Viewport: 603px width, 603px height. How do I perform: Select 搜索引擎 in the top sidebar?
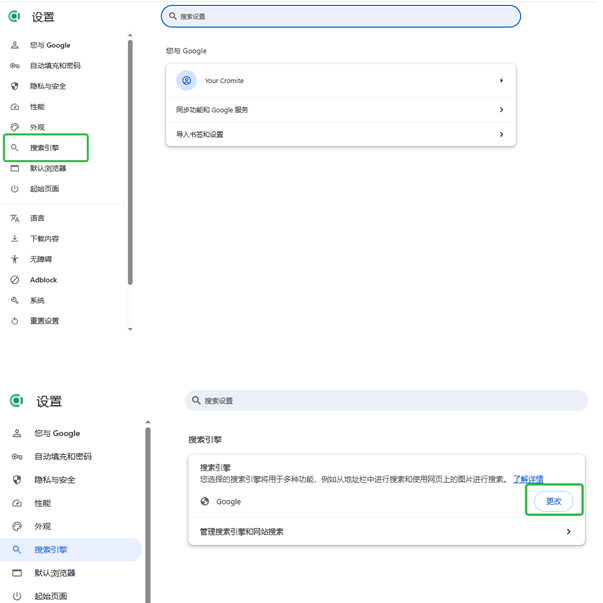point(45,148)
